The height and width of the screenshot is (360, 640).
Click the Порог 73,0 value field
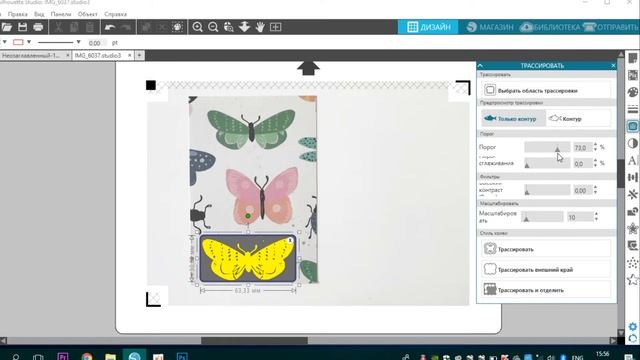(582, 147)
